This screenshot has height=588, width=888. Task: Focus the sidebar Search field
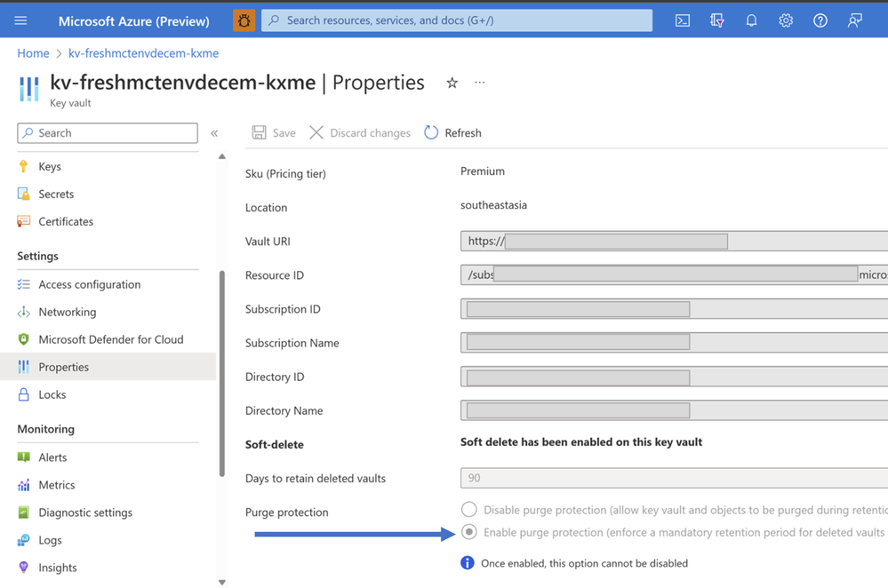click(x=108, y=133)
